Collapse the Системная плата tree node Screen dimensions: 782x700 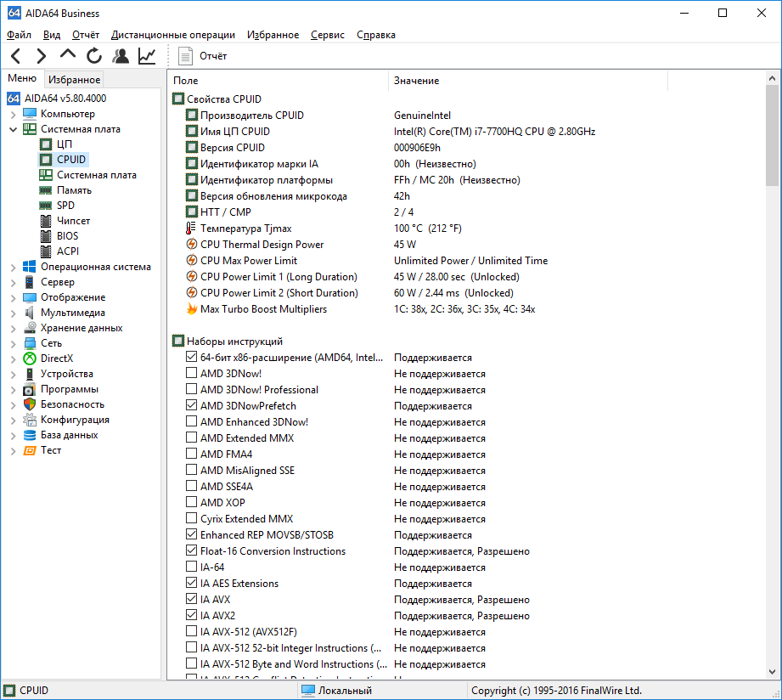point(14,129)
